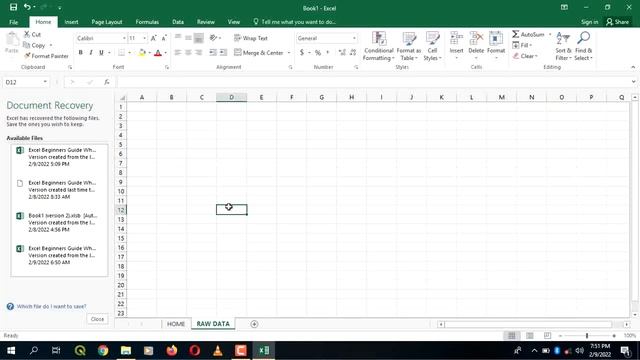Click Decrease Decimal icon

(x=353, y=53)
